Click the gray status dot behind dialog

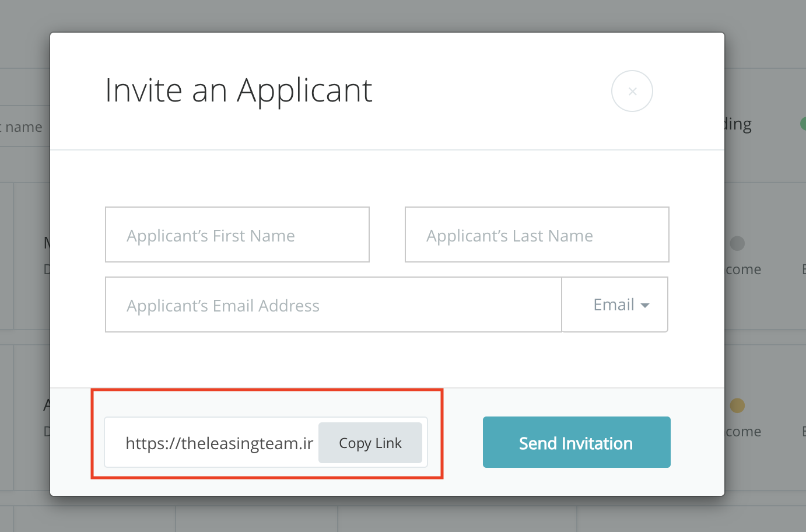pyautogui.click(x=737, y=243)
